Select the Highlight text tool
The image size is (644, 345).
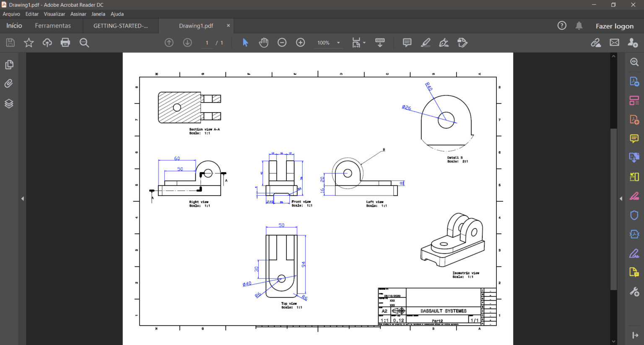pyautogui.click(x=425, y=42)
